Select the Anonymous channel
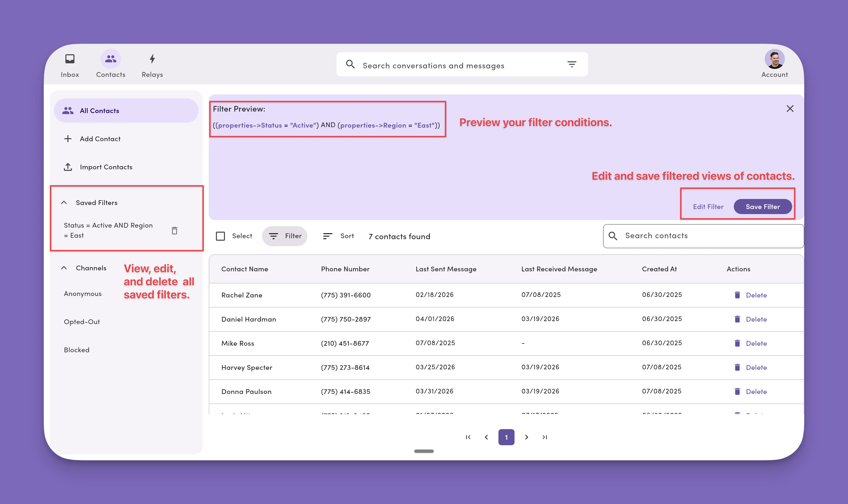 (82, 294)
